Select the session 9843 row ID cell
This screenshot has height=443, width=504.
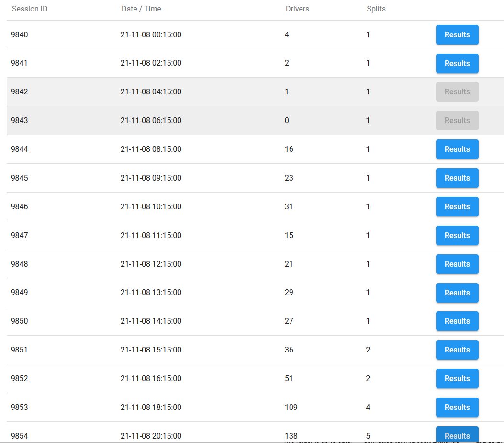[20, 121]
